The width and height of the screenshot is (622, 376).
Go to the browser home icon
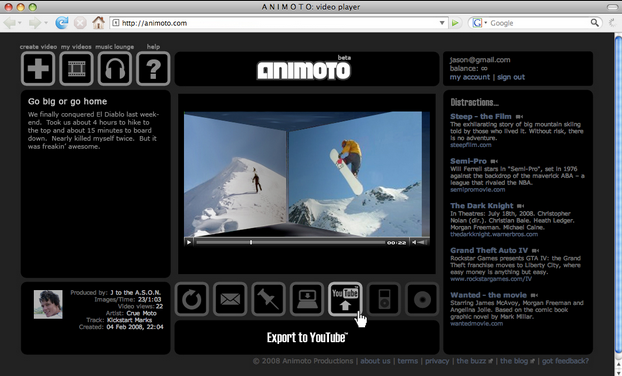[x=98, y=23]
